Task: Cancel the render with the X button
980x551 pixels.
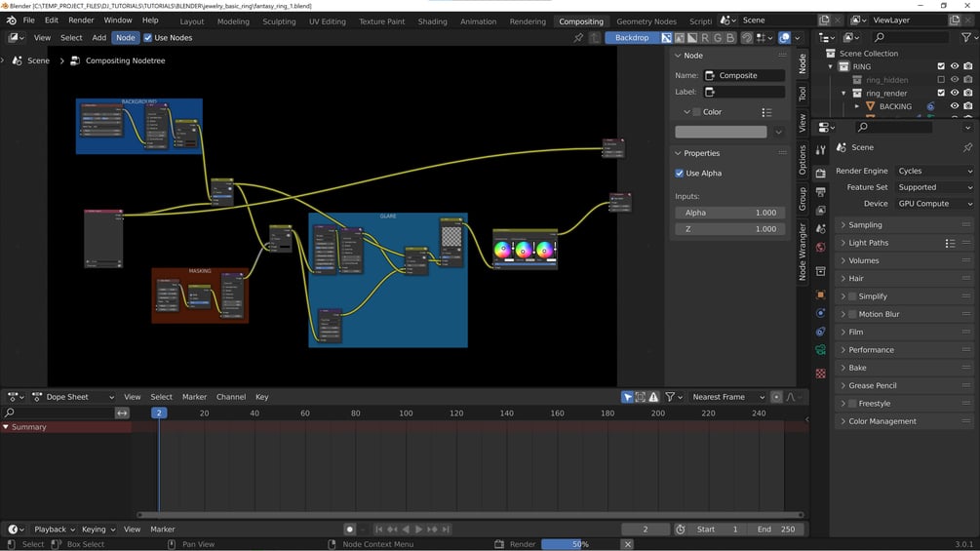Action: point(628,544)
